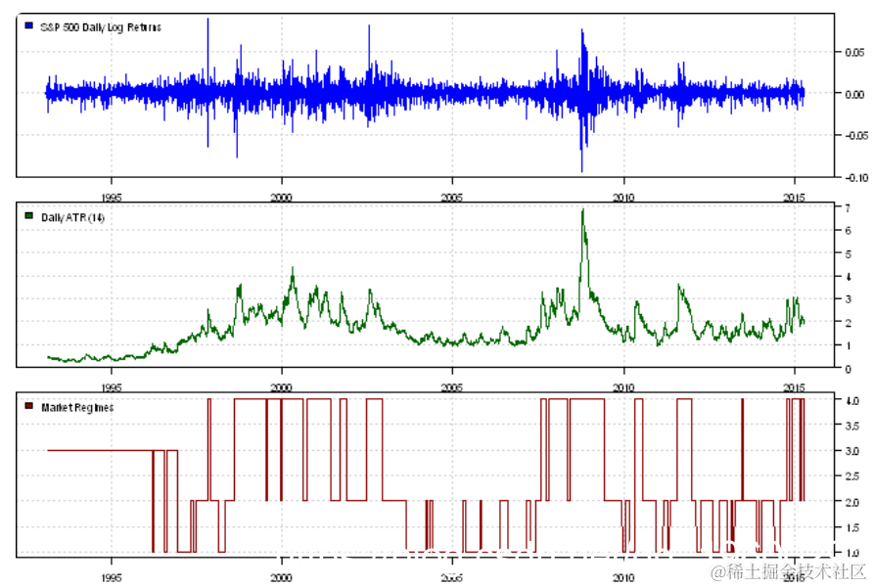The width and height of the screenshot is (873, 588).
Task: Click the 2.5 label on the regimes y-axis
Action: 851,476
